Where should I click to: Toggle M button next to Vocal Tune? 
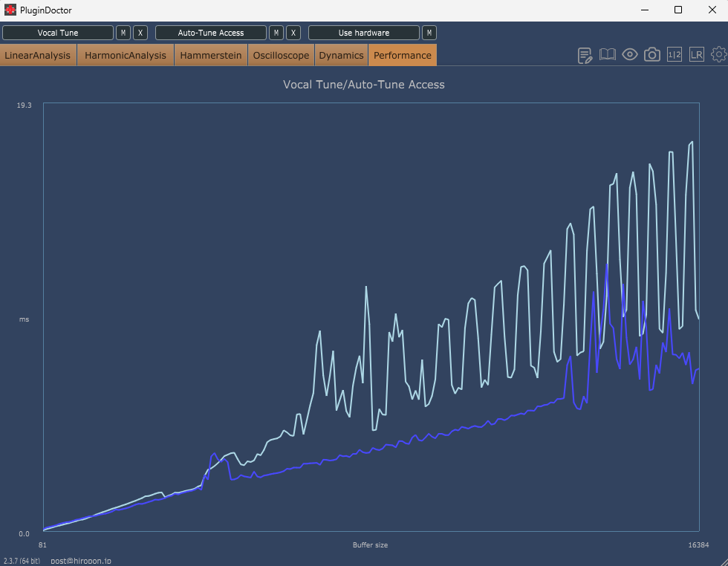pos(123,33)
